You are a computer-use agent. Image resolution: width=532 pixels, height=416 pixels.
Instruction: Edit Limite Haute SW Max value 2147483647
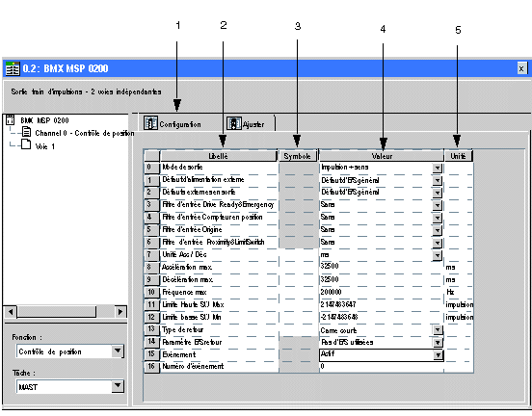click(382, 304)
